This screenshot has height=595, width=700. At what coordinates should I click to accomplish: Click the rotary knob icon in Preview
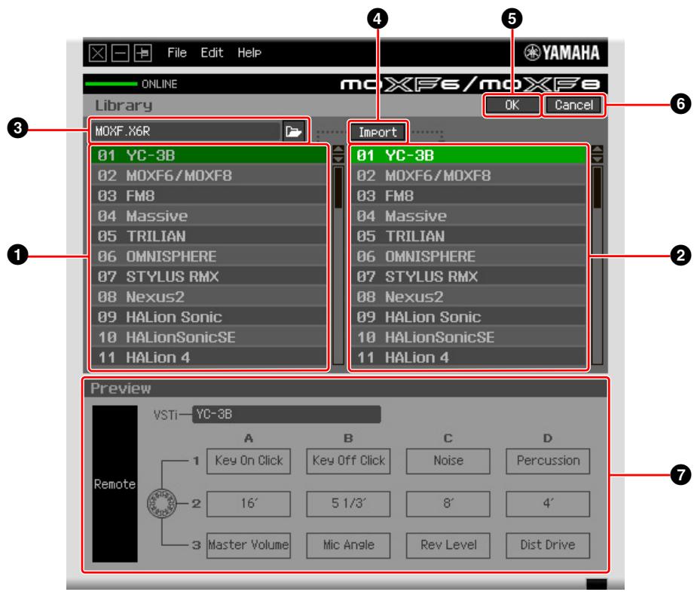tap(161, 503)
